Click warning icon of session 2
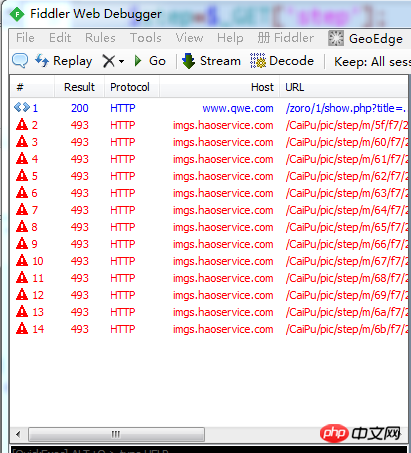Viewport: 411px width, 453px height. pyautogui.click(x=22, y=125)
